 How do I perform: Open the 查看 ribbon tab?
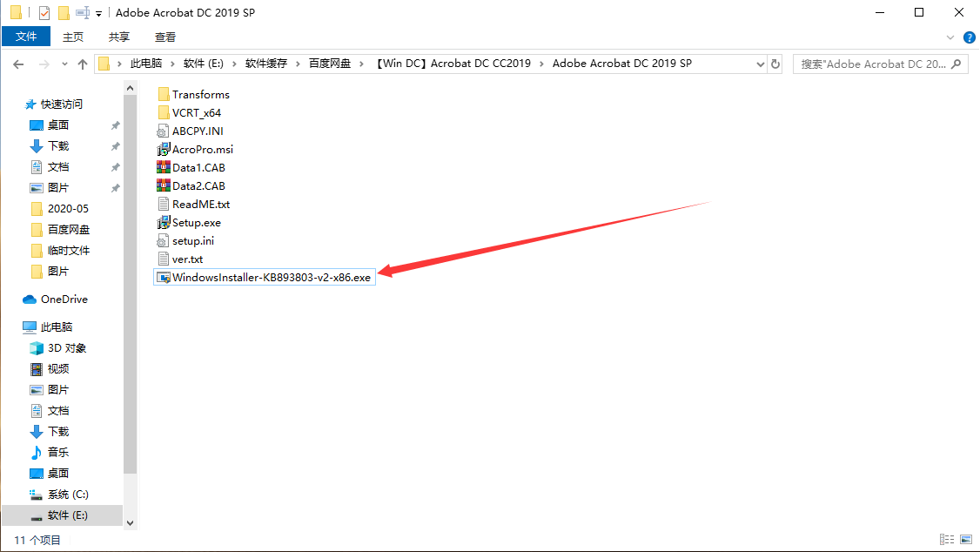[165, 37]
